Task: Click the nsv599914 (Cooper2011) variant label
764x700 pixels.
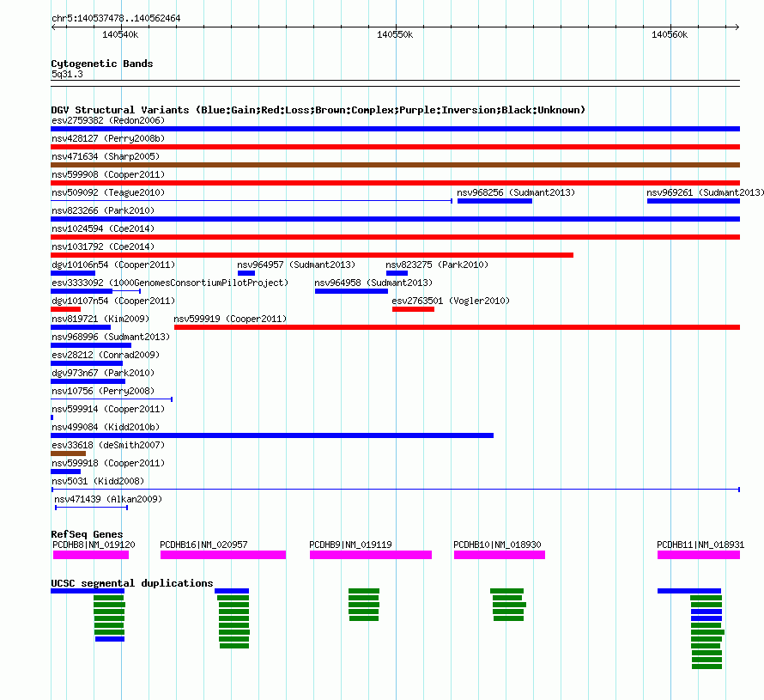Action: tap(108, 409)
